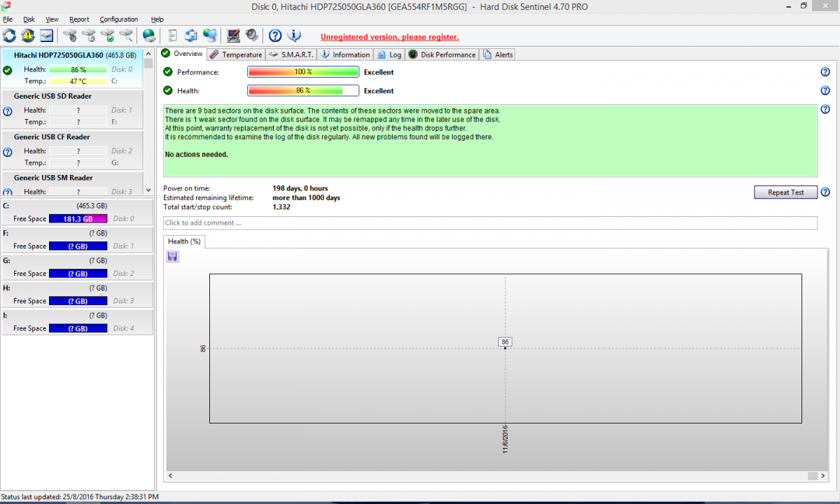
Task: Click the blue hard disk panel toolbar icon
Action: [x=46, y=35]
